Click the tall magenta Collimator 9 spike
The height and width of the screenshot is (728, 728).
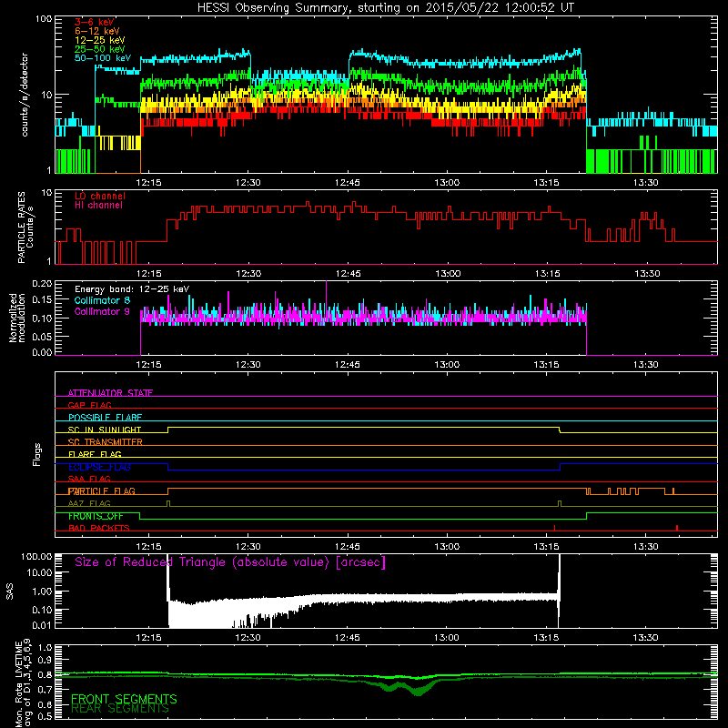[x=327, y=298]
